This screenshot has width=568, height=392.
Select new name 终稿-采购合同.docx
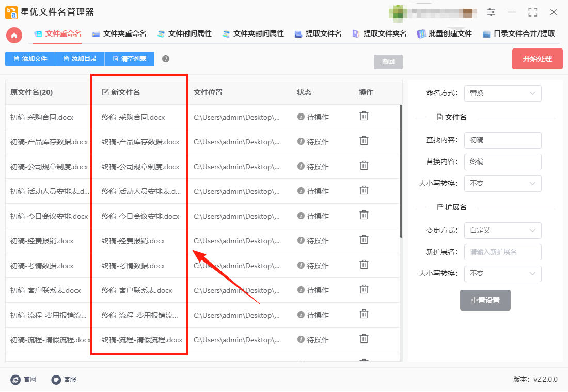click(133, 117)
